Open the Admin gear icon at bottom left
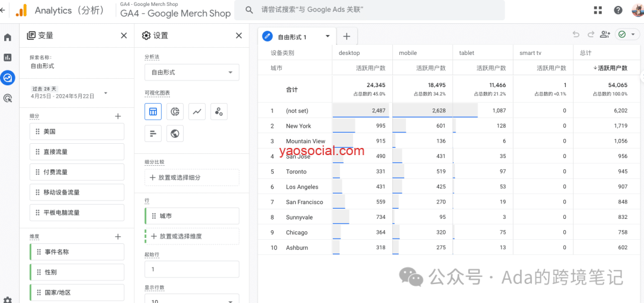Image resolution: width=644 pixels, height=303 pixels. pyautogui.click(x=7, y=299)
